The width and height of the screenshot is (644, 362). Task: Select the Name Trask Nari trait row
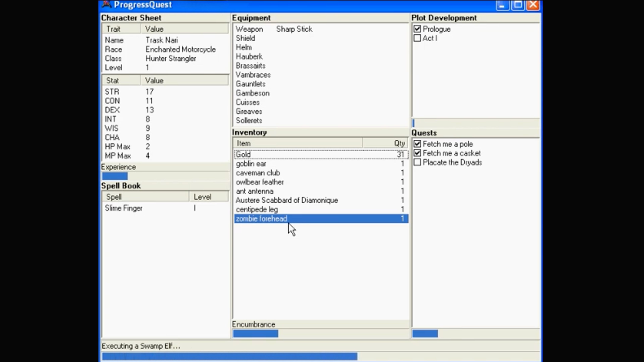click(165, 40)
